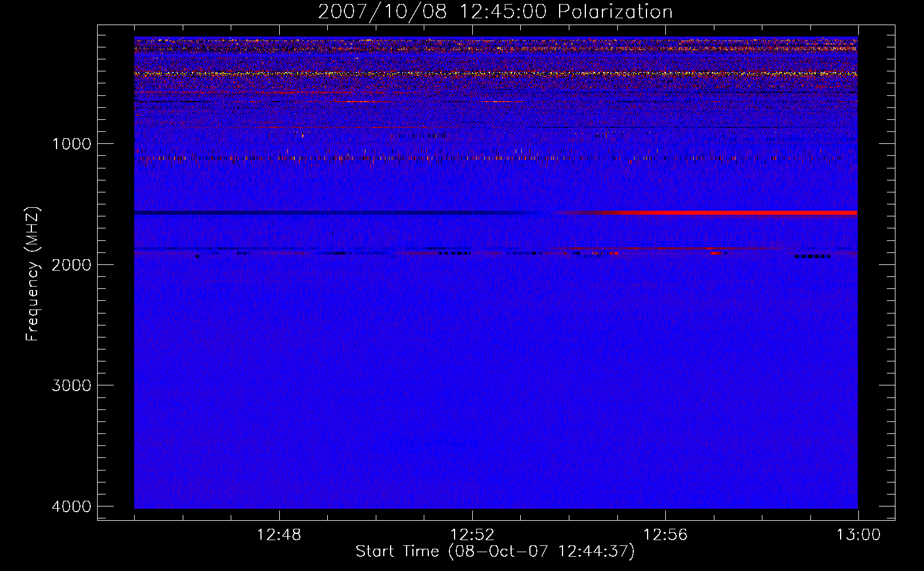Click the 12:52 time axis label
This screenshot has height=571, width=924.
pos(472,535)
